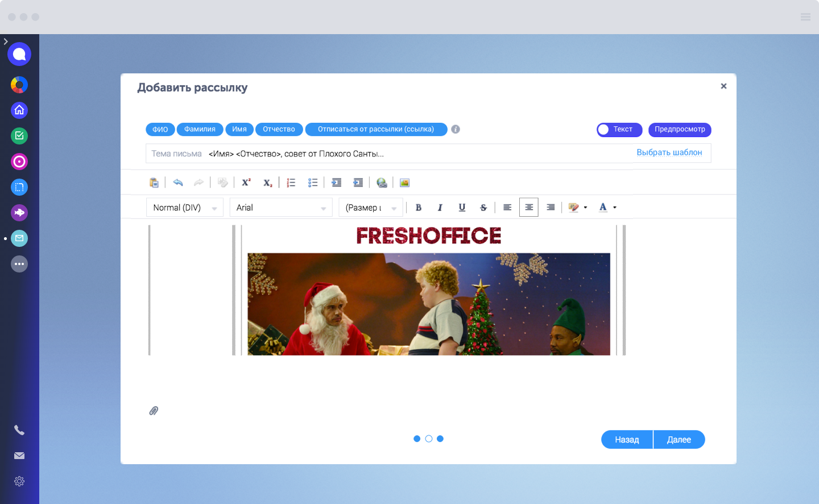Open the more options ellipsis sidebar icon

pos(19,264)
